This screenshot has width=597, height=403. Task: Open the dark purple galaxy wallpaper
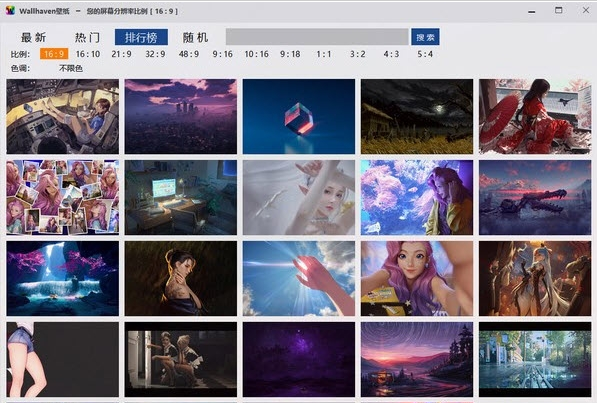(299, 359)
